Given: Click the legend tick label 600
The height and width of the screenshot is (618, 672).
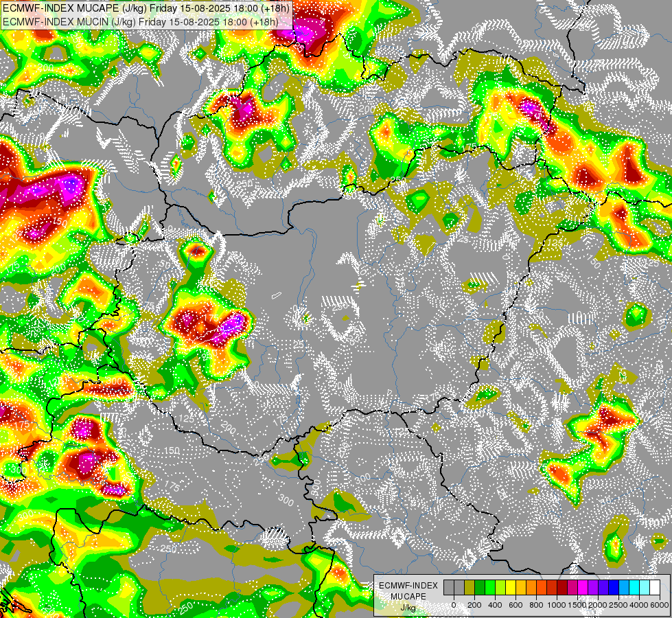Looking at the screenshot, I should pos(515,605).
